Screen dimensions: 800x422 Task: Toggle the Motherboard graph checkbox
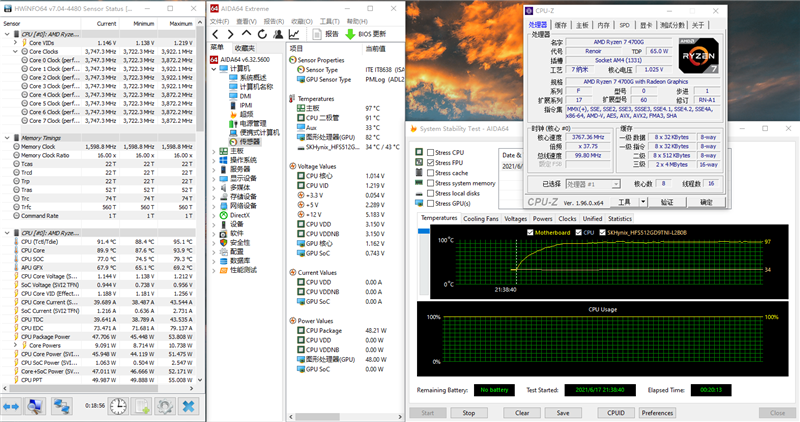[531, 232]
